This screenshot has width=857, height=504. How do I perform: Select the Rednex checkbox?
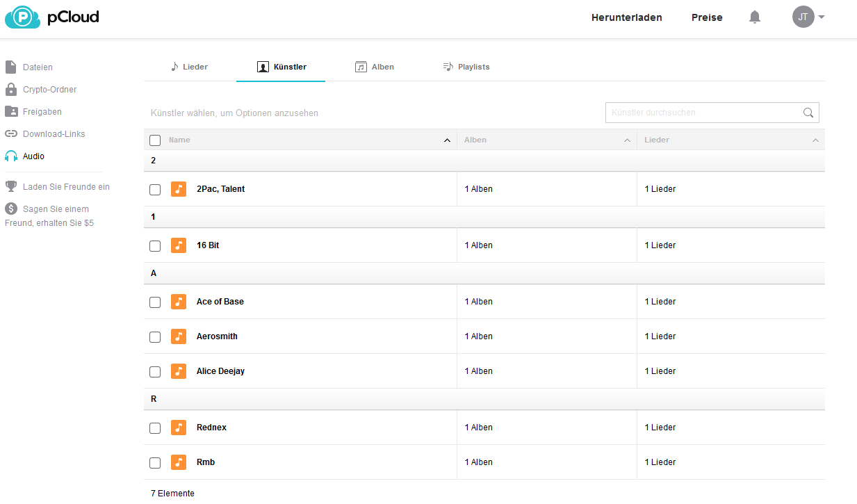155,428
